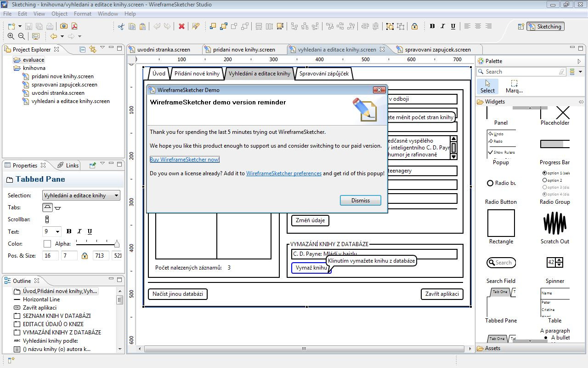Click Collapse All in Project Explorer
Screen dimensions: 588x368
(83, 49)
